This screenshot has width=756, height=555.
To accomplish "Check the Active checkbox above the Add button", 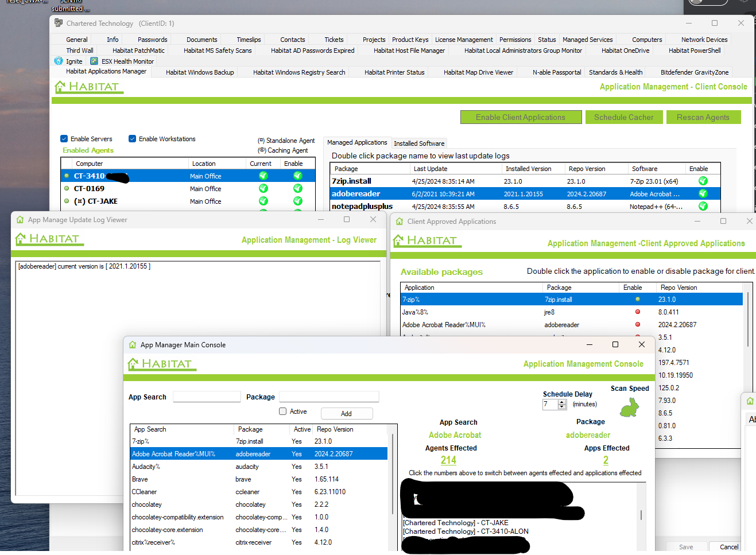I will click(281, 411).
